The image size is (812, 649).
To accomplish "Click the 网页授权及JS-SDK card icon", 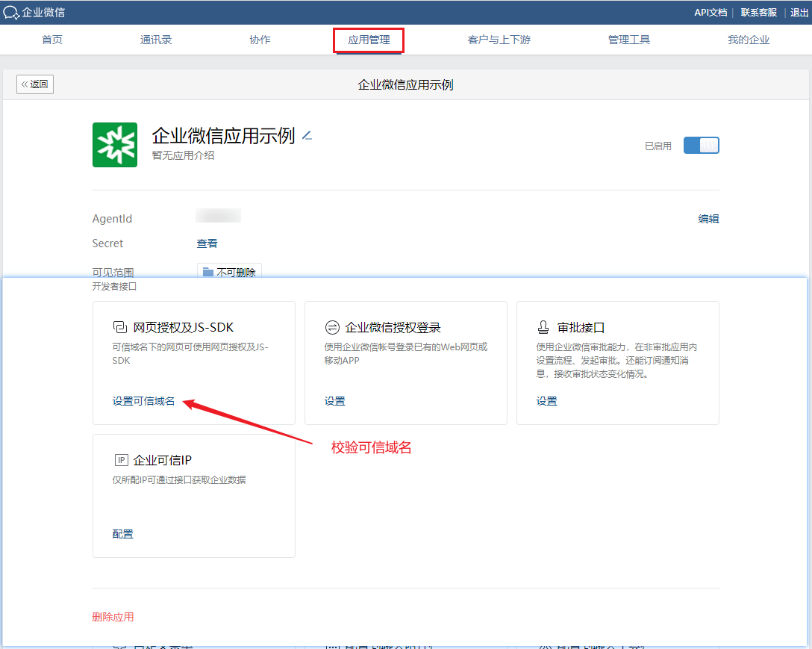I will [x=120, y=327].
